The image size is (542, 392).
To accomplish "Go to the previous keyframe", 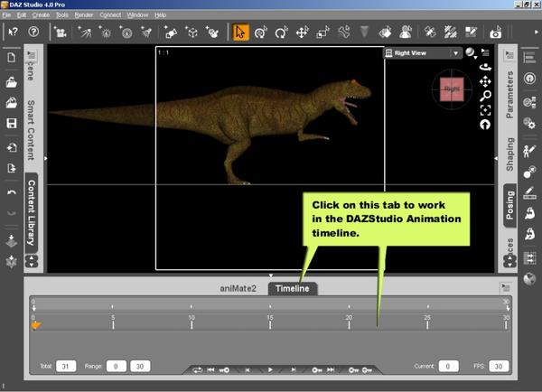I will (x=224, y=370).
